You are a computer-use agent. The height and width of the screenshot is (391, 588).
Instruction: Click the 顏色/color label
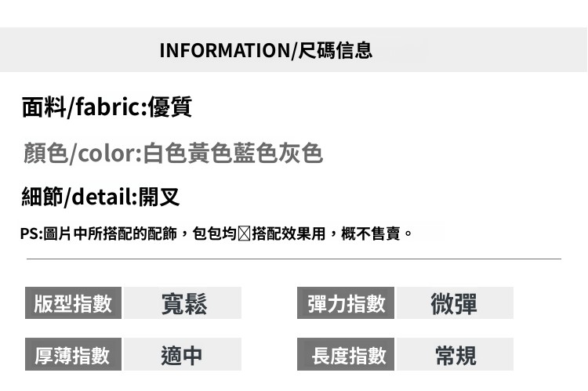pos(81,153)
